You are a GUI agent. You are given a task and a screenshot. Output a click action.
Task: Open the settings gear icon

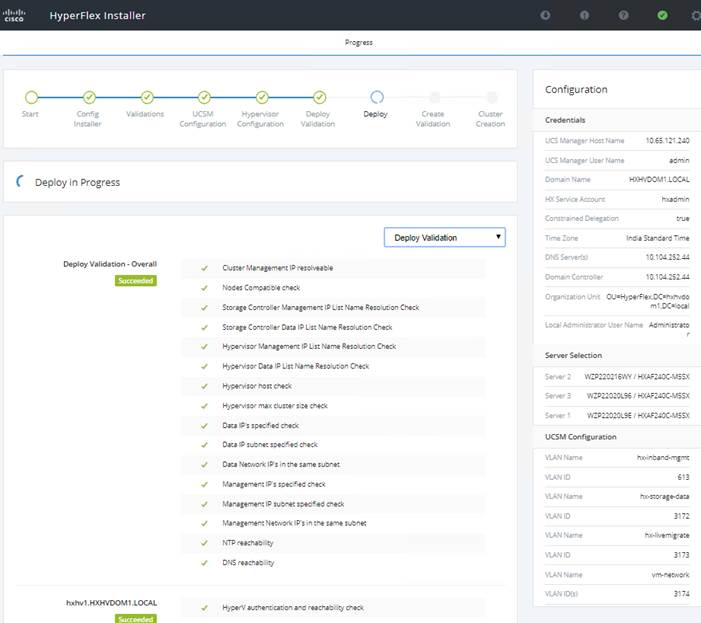(x=696, y=15)
